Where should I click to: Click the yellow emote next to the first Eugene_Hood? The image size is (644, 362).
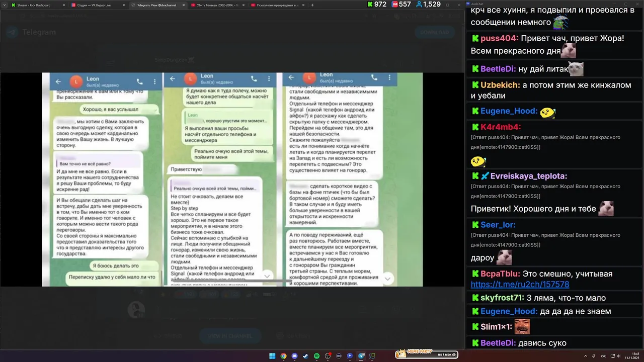(547, 112)
